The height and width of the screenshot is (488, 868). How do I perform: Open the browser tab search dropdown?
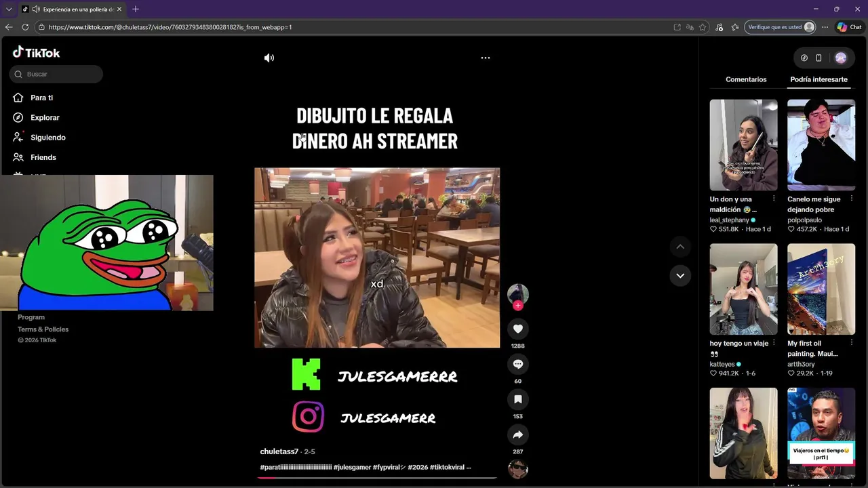click(9, 9)
